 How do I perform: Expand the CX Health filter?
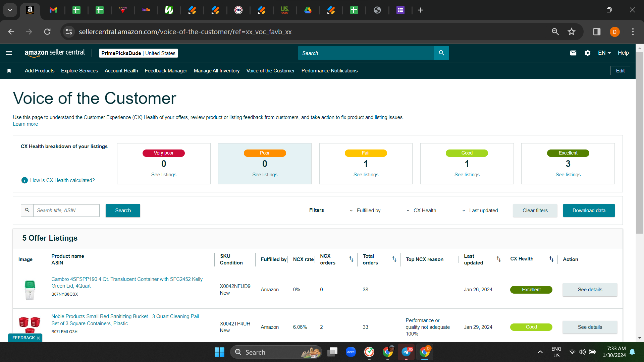point(421,210)
